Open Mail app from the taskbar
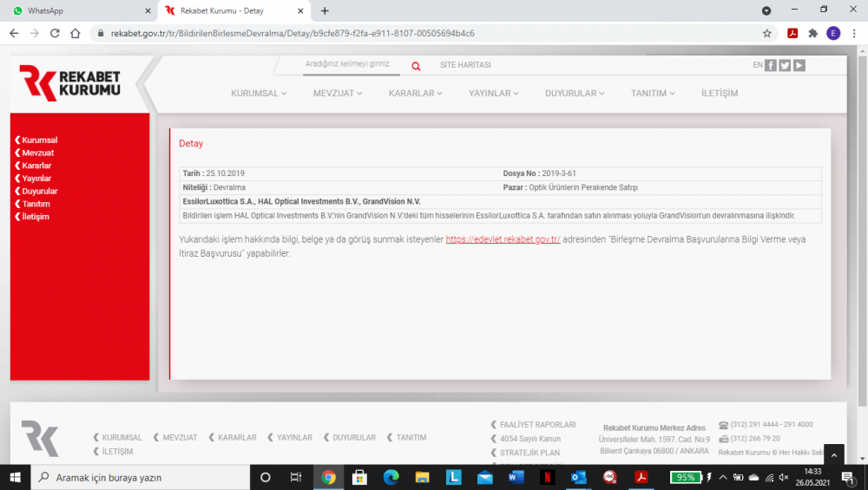 485,477
